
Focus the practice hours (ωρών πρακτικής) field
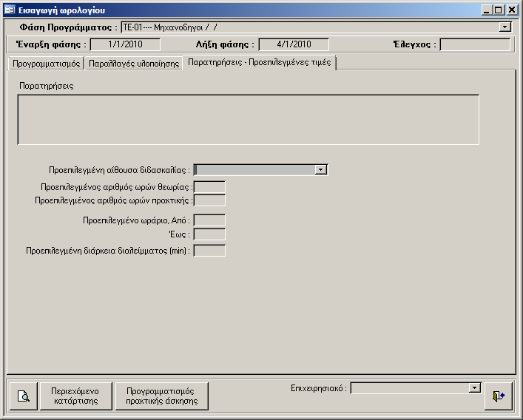[x=209, y=200]
